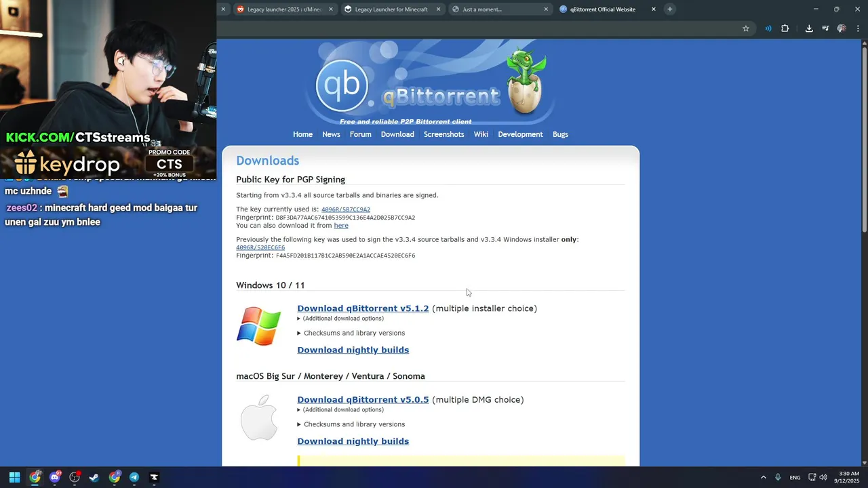The image size is (868, 488).
Task: Click the network icon in system tray
Action: point(812,477)
